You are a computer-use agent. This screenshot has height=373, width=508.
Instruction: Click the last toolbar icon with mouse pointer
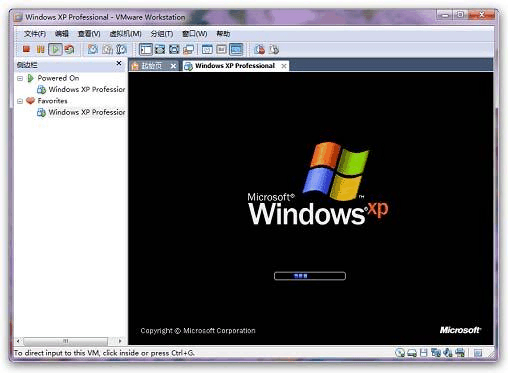pos(274,49)
